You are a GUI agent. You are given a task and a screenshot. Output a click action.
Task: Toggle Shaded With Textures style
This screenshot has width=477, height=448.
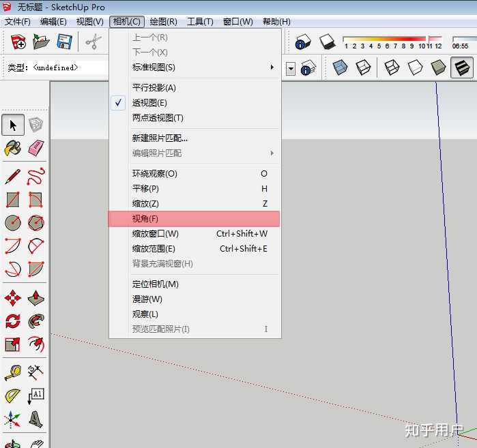click(461, 68)
